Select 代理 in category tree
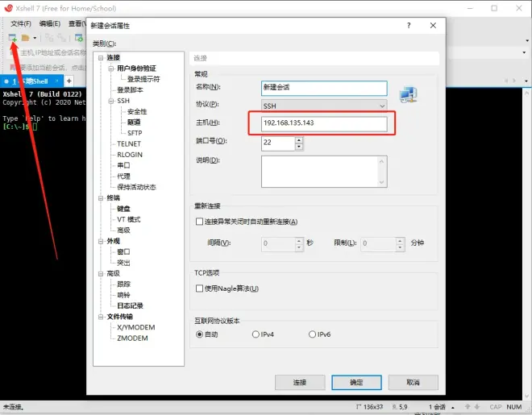 123,176
